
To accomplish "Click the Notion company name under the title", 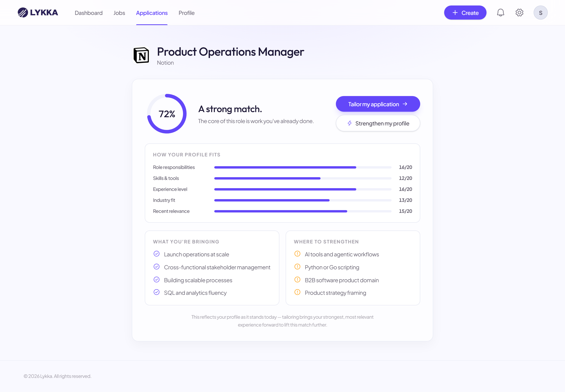I will 165,63.
